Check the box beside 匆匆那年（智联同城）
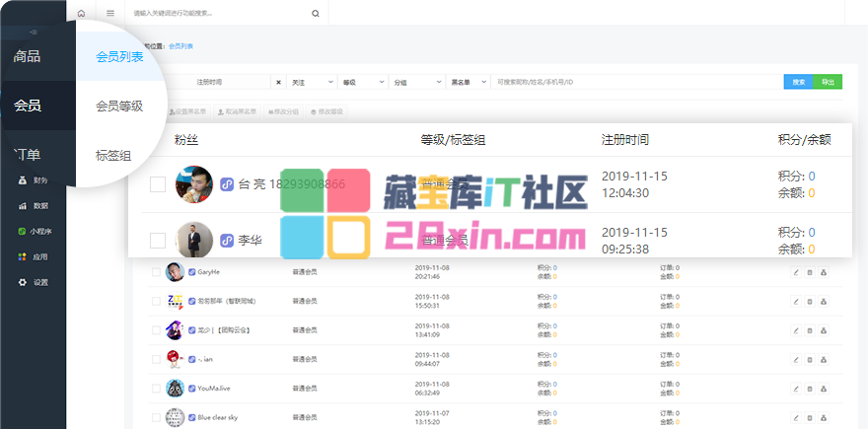 pyautogui.click(x=156, y=301)
